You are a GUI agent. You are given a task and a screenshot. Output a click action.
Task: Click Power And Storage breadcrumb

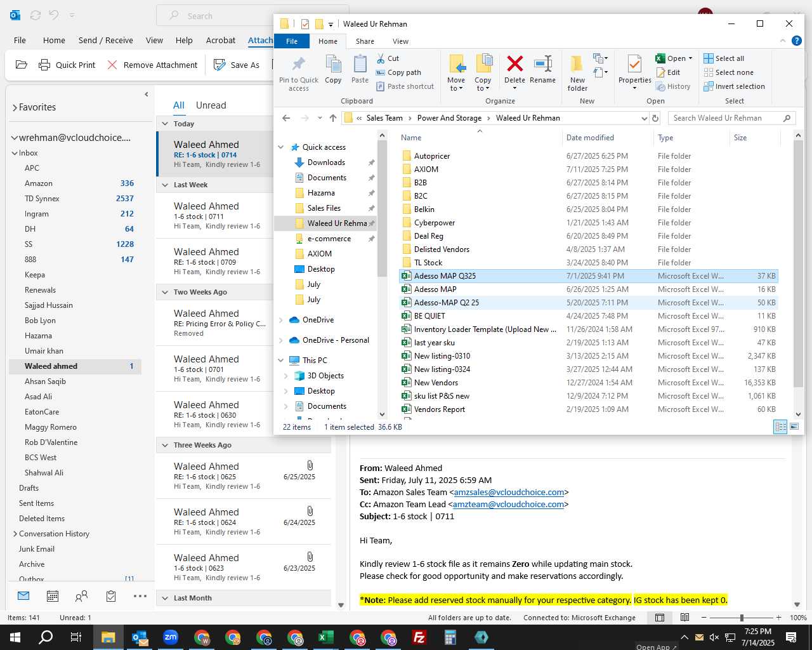click(449, 118)
